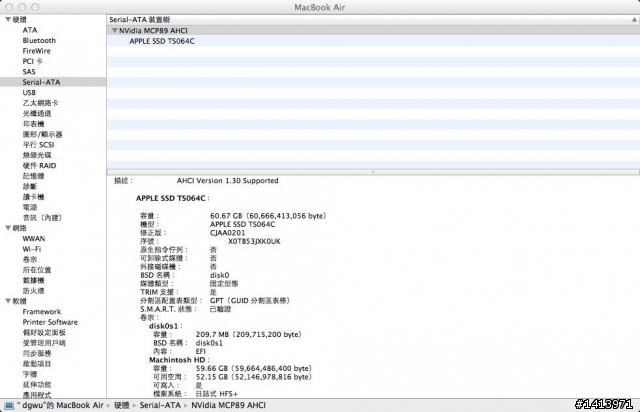640x412 pixels.
Task: Click Serial-ATA in the bottom path bar
Action: coord(160,405)
